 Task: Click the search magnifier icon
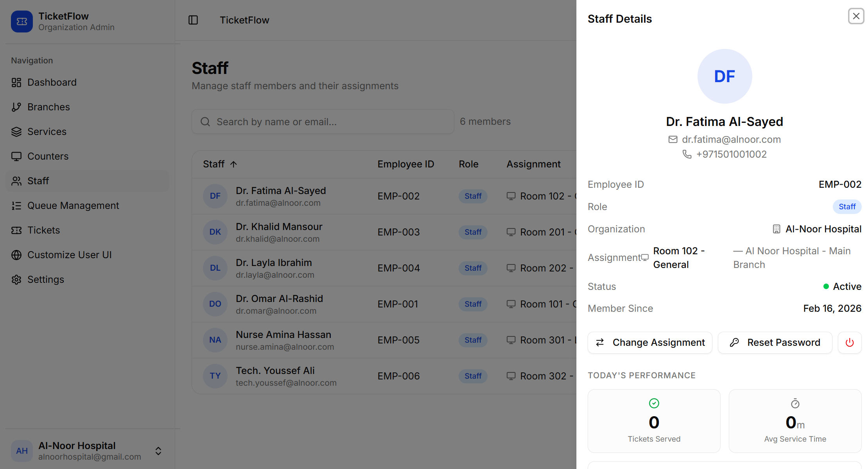click(205, 122)
